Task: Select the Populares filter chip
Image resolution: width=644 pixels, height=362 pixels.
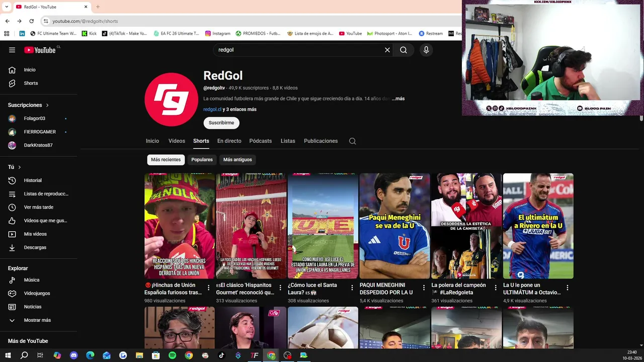Action: click(202, 159)
